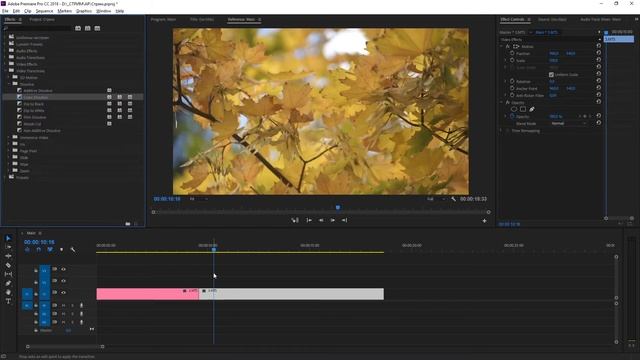Select the Type tool

pos(8,301)
